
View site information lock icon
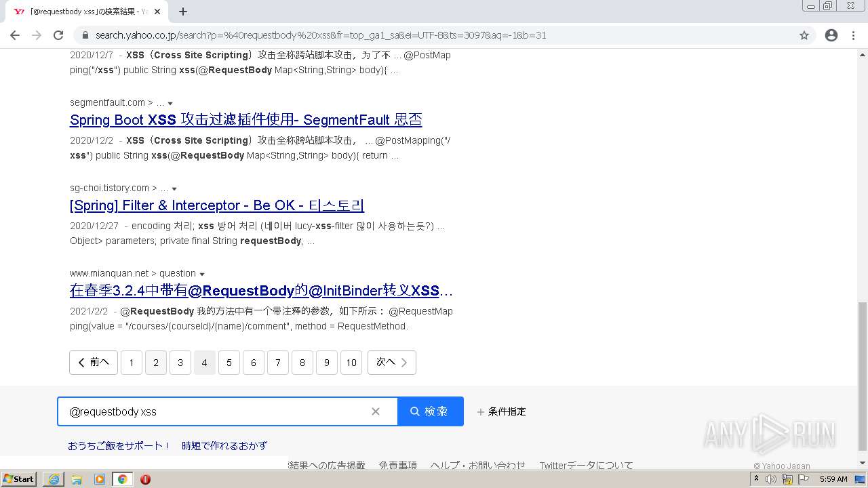(85, 35)
